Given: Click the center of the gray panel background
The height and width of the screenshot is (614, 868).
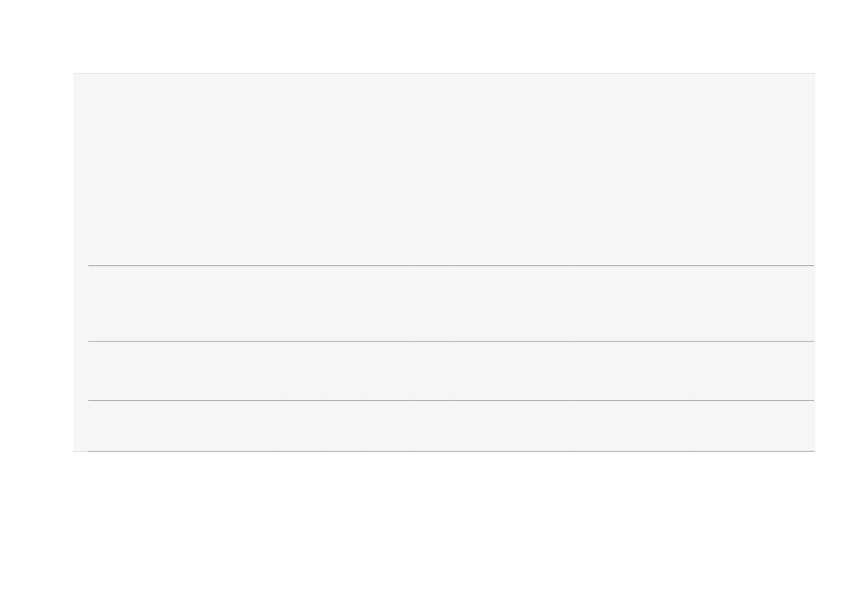Looking at the screenshot, I should click(x=444, y=262).
